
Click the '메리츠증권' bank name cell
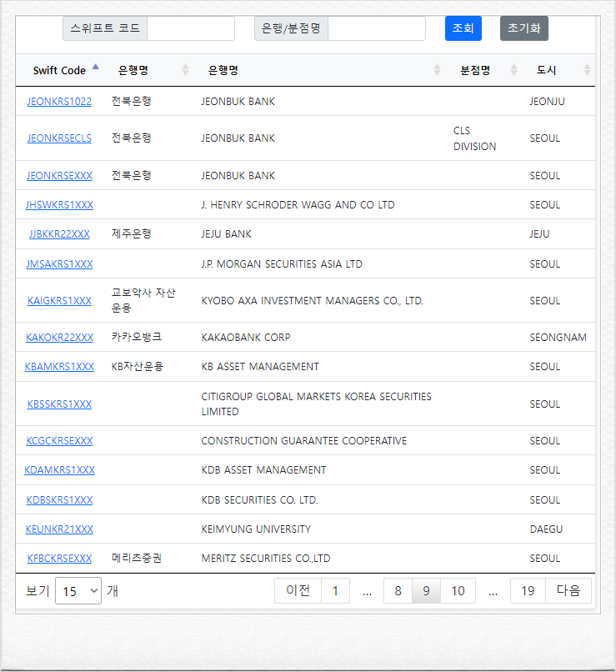point(137,558)
